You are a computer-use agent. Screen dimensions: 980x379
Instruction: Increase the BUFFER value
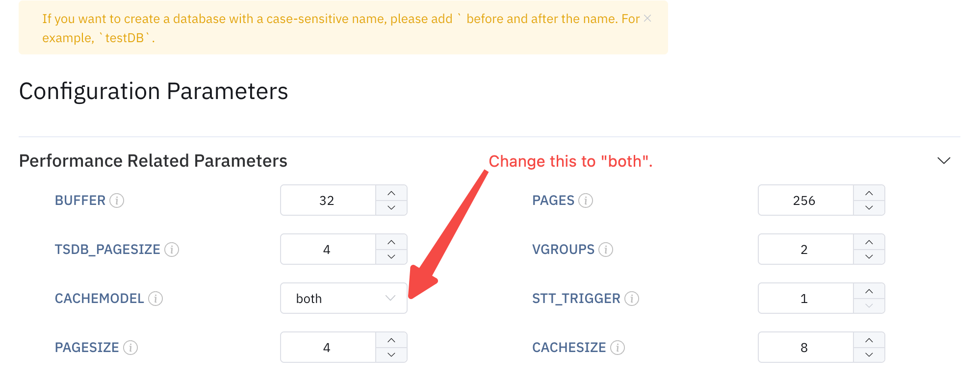391,193
